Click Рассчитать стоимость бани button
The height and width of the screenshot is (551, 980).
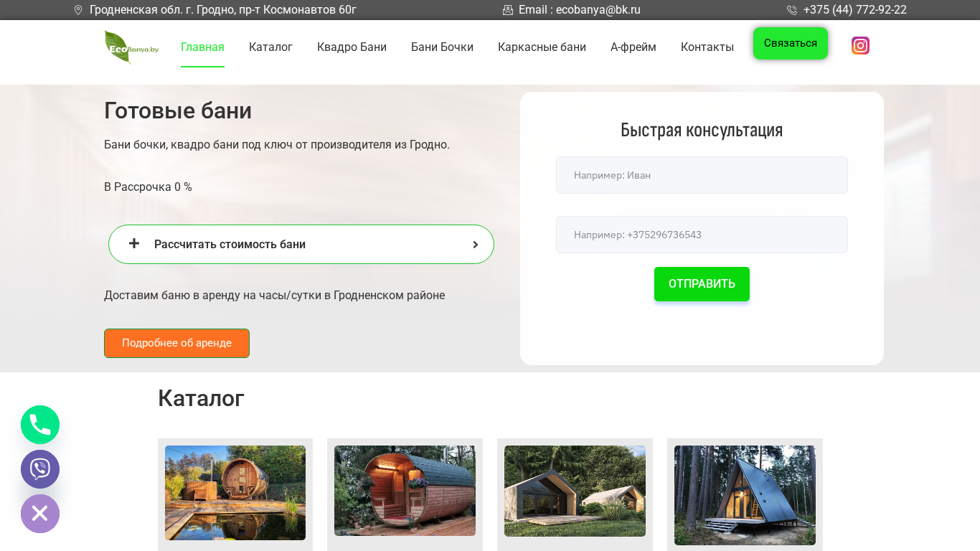tap(301, 244)
